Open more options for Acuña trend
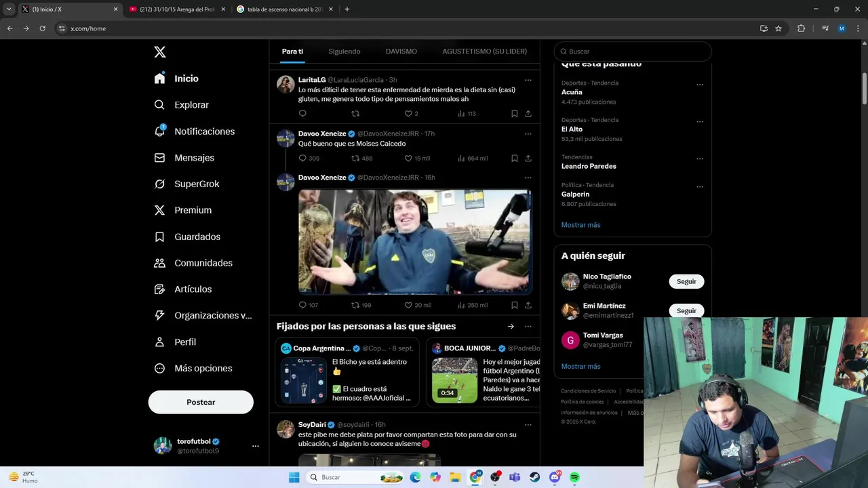 click(x=700, y=85)
